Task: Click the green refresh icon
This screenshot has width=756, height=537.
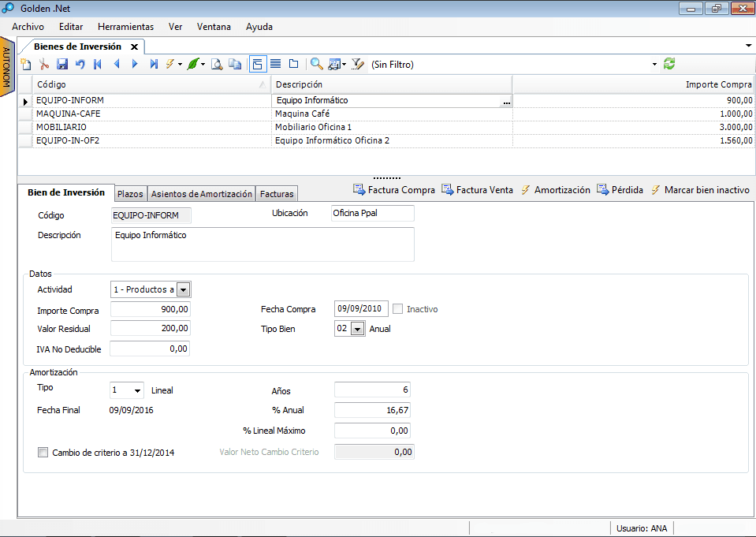Action: 669,64
